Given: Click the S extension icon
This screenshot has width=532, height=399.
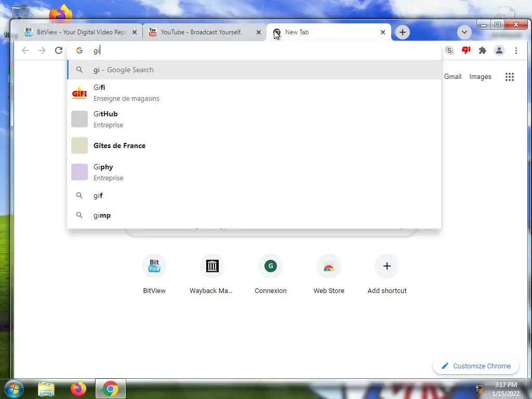Looking at the screenshot, I should point(449,50).
